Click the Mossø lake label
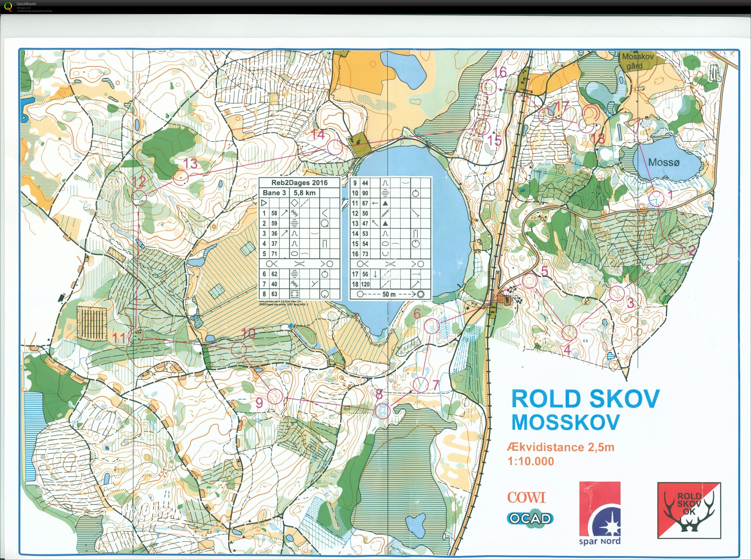This screenshot has height=560, width=751. click(664, 162)
